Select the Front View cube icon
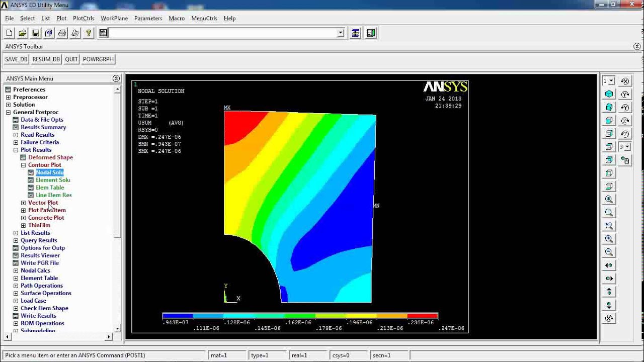This screenshot has width=644, height=362. [609, 120]
